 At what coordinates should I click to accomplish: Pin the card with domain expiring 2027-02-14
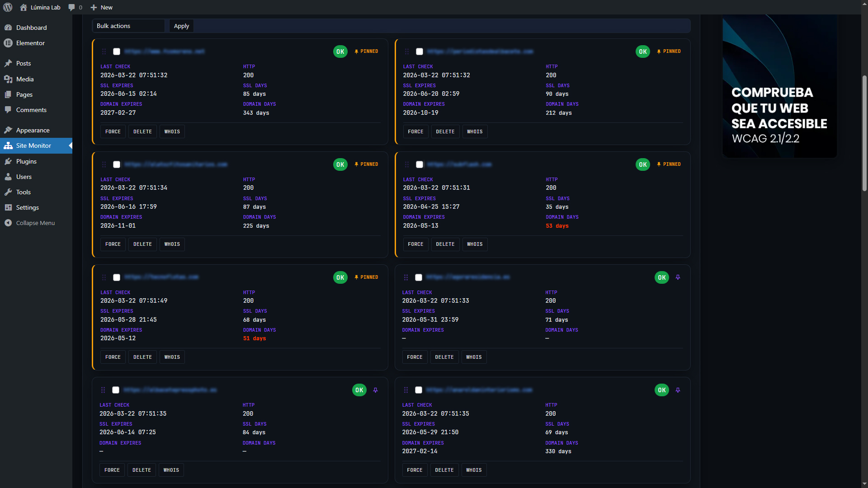point(678,390)
